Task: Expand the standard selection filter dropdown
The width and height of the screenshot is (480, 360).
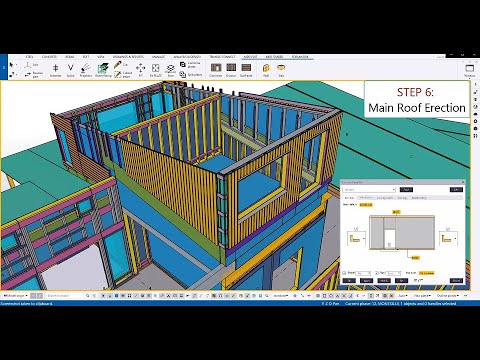Action: pyautogui.click(x=281, y=296)
